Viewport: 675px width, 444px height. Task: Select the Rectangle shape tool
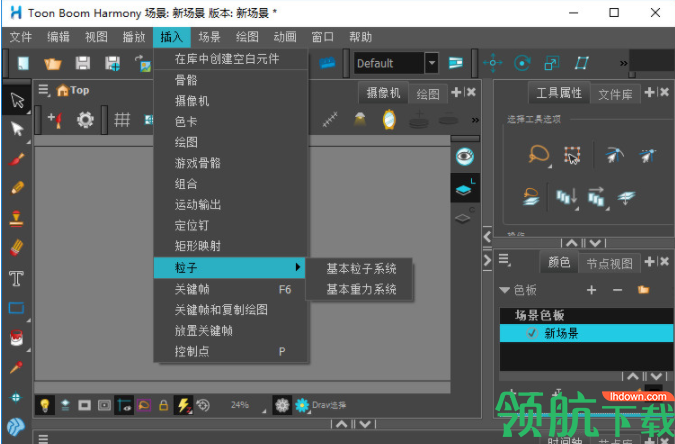[x=16, y=308]
